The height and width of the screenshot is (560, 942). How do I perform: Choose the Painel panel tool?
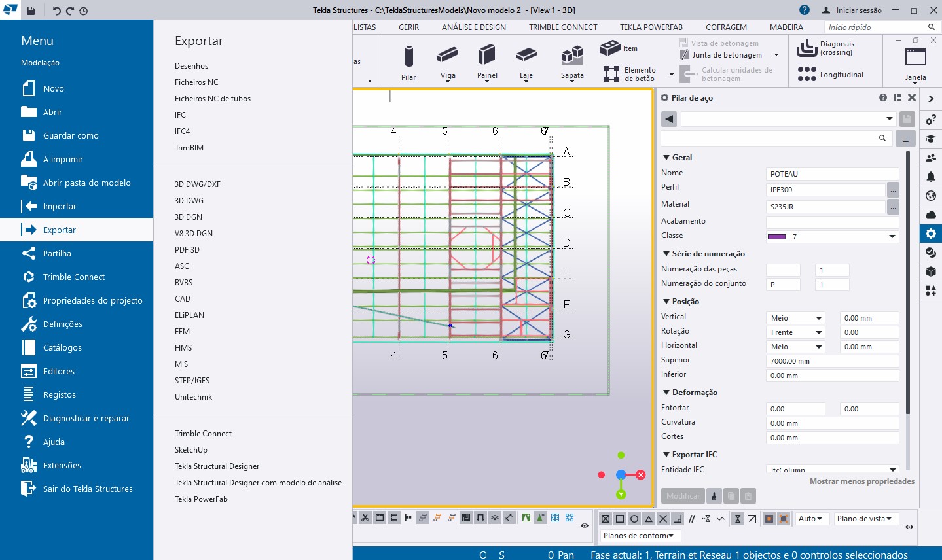point(487,62)
